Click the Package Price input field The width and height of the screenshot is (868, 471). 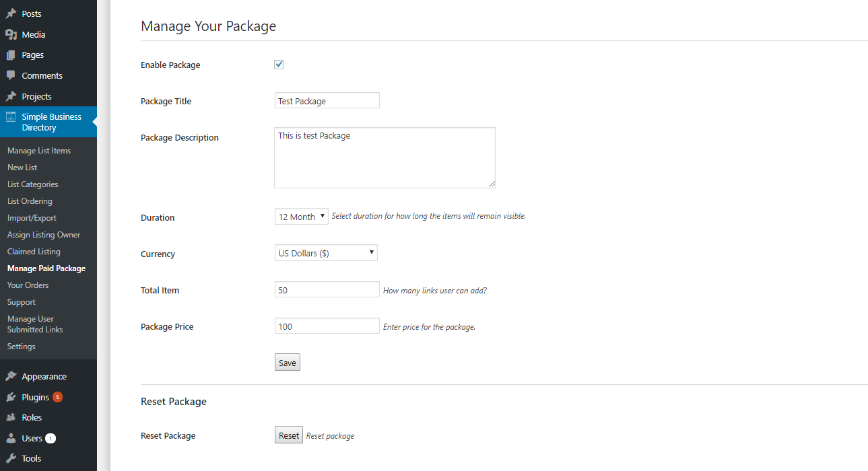(327, 326)
